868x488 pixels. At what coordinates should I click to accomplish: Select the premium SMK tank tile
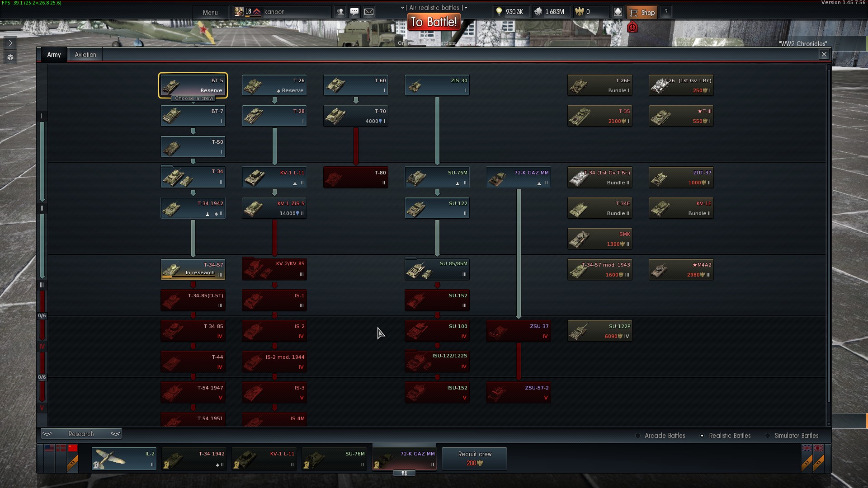click(x=600, y=239)
